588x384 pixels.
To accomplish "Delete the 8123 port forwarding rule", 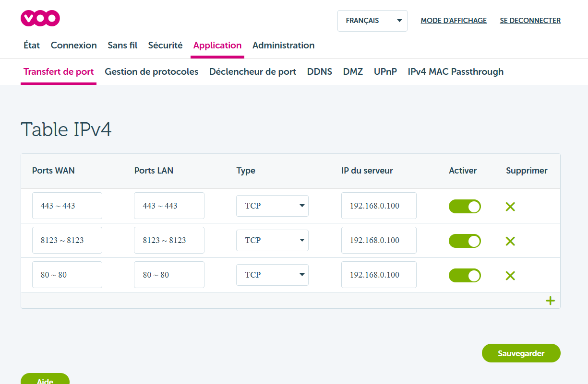I will [510, 241].
